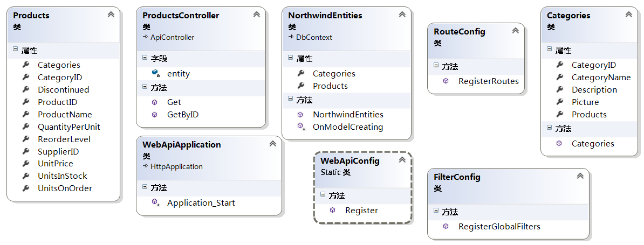Image resolution: width=644 pixels, height=245 pixels.
Task: Click wrench icon beside QuantityPerUnit property
Action: click(x=26, y=126)
